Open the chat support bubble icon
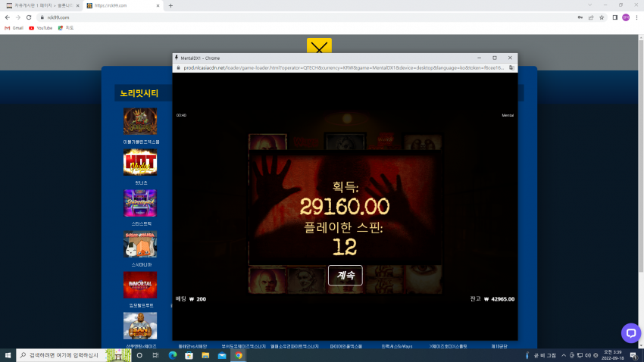 631,333
